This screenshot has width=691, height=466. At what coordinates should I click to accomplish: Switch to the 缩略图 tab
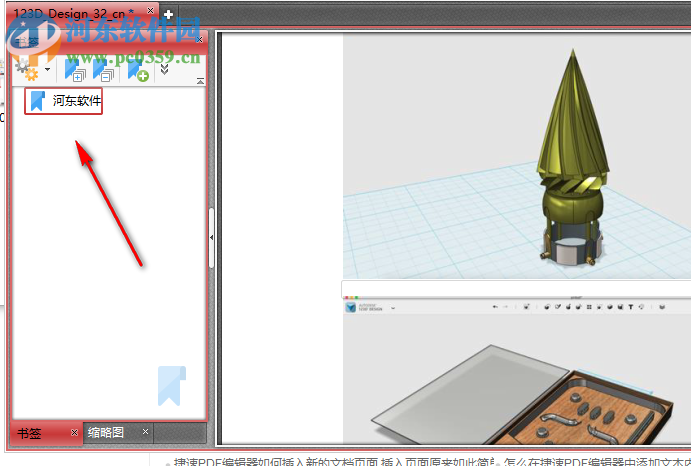pos(106,433)
